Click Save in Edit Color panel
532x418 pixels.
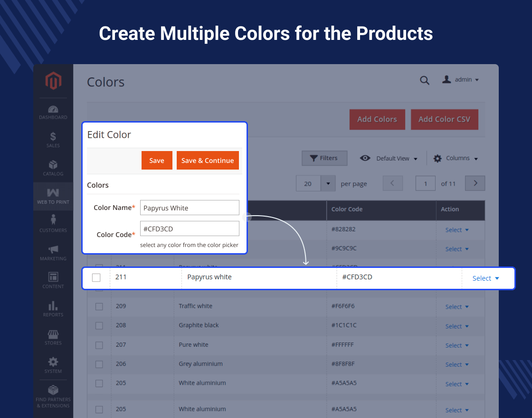coord(157,161)
